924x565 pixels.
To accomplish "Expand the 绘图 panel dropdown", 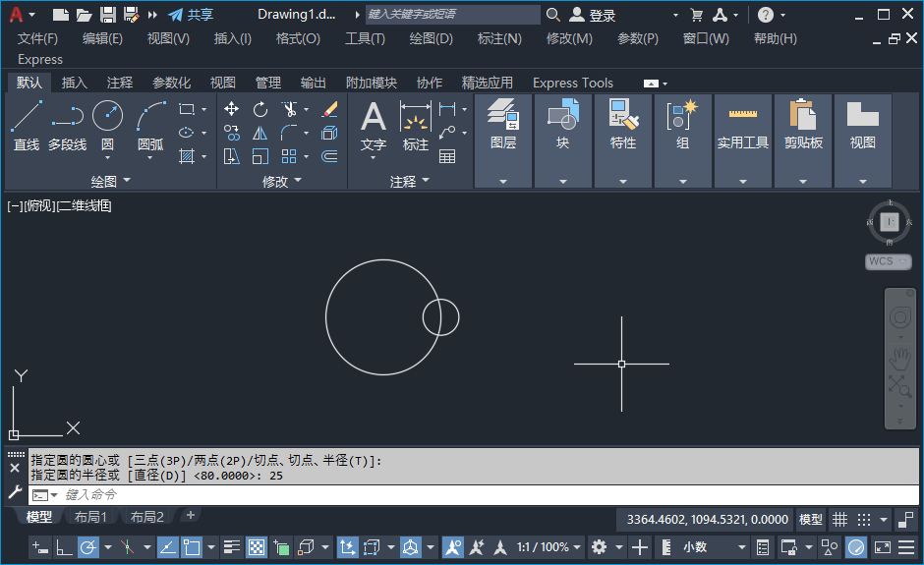I will click(111, 181).
